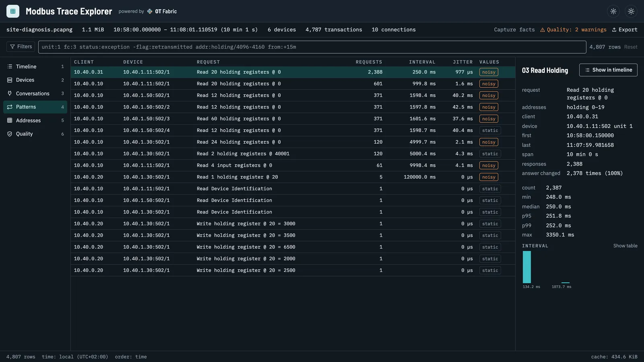Image resolution: width=644 pixels, height=362 pixels.
Task: Click the noisy tag on the 10.40.0.31 row
Action: pyautogui.click(x=489, y=72)
